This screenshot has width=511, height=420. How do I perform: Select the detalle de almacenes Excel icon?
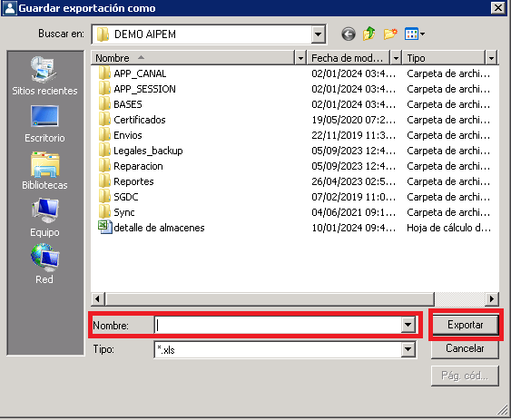click(105, 227)
